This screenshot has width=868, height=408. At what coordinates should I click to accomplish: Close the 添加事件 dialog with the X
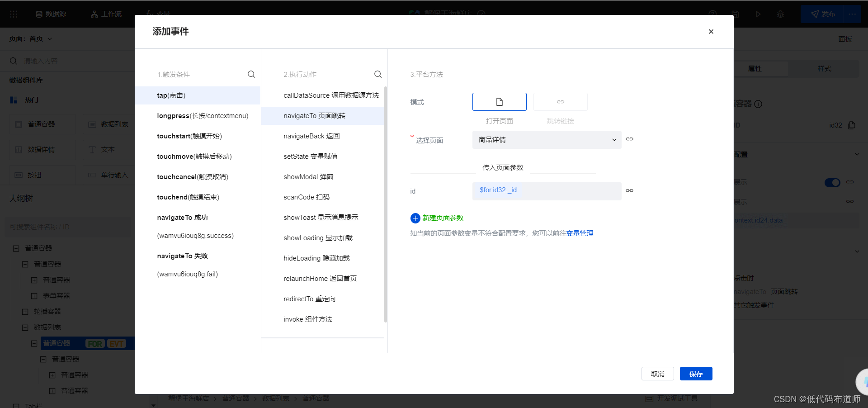point(711,32)
